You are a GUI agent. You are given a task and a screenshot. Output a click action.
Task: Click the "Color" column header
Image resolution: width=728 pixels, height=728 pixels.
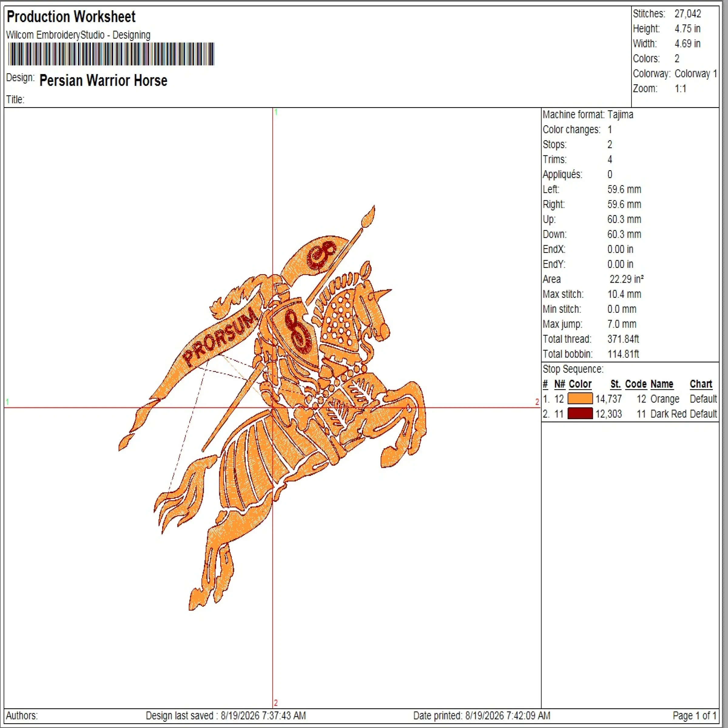pyautogui.click(x=580, y=384)
